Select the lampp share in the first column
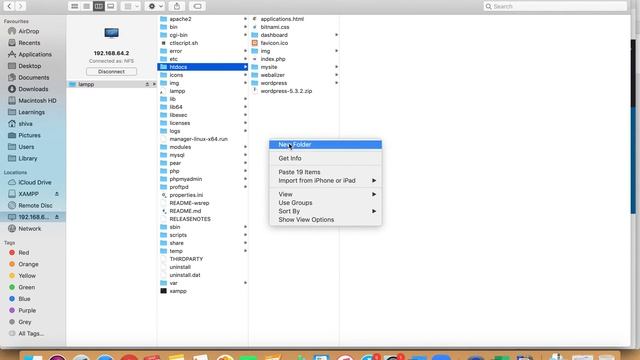 point(111,84)
